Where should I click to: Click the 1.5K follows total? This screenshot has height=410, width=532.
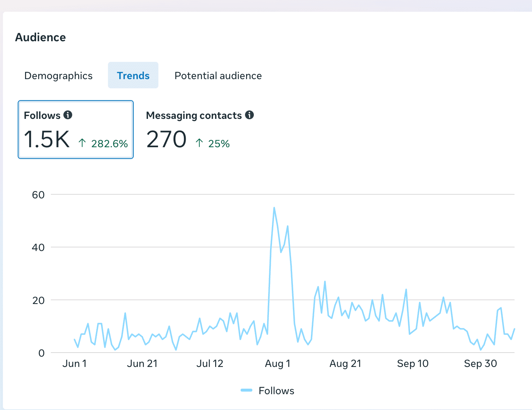click(47, 139)
